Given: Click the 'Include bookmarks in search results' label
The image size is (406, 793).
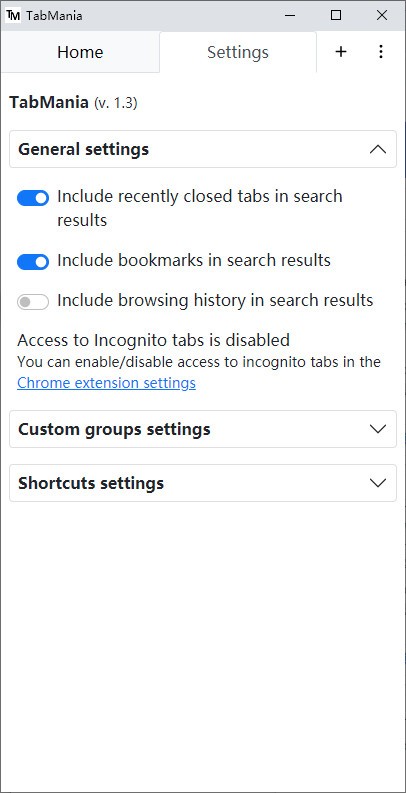Looking at the screenshot, I should (x=194, y=260).
